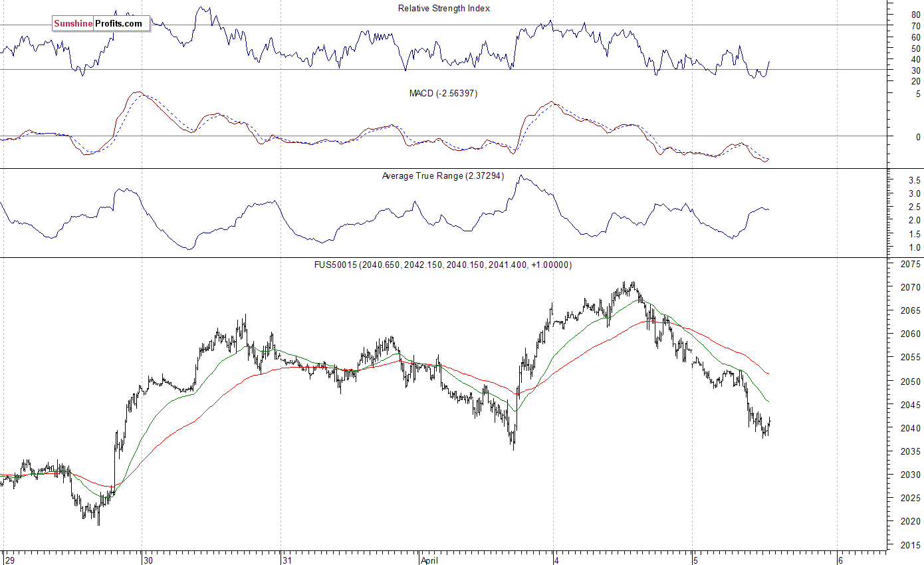Select the MACD (-2.56397) label
This screenshot has height=565, width=924.
[x=443, y=94]
